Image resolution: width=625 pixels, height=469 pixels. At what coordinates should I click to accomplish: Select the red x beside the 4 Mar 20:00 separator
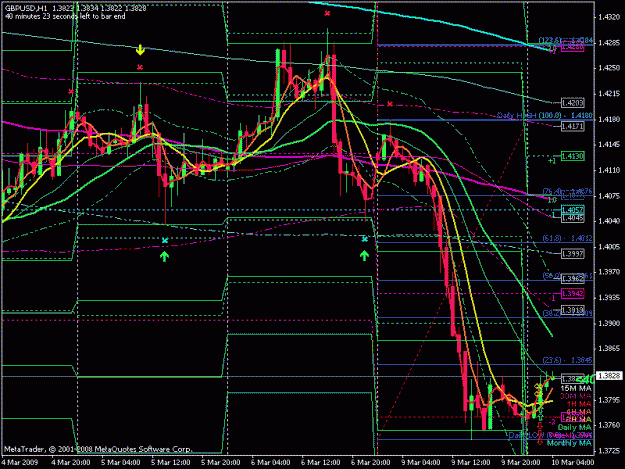[71, 92]
